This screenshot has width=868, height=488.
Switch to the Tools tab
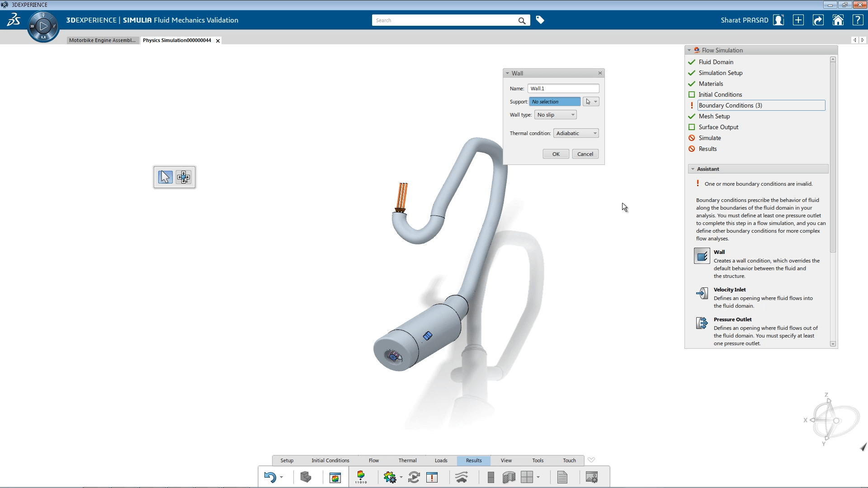pos(538,460)
